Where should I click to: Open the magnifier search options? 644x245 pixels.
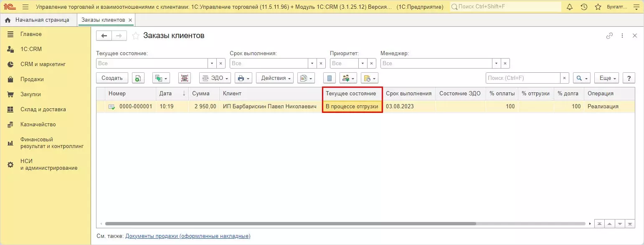click(581, 78)
